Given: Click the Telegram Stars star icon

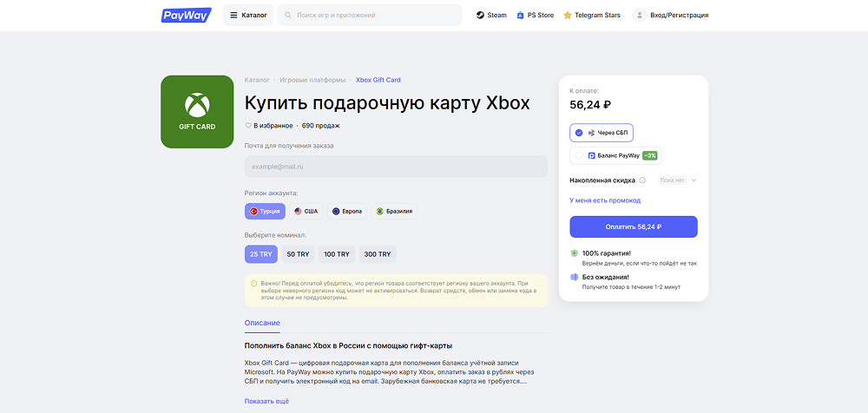Looking at the screenshot, I should click(x=568, y=15).
